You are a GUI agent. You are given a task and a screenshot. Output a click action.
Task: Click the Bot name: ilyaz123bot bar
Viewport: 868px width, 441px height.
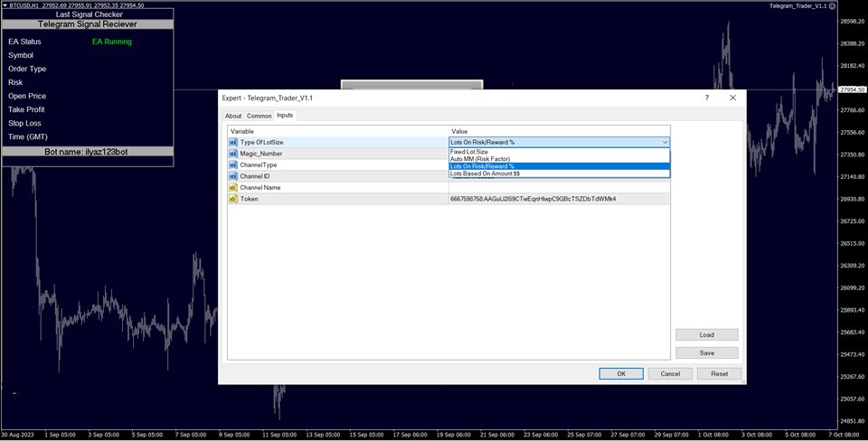pyautogui.click(x=88, y=152)
